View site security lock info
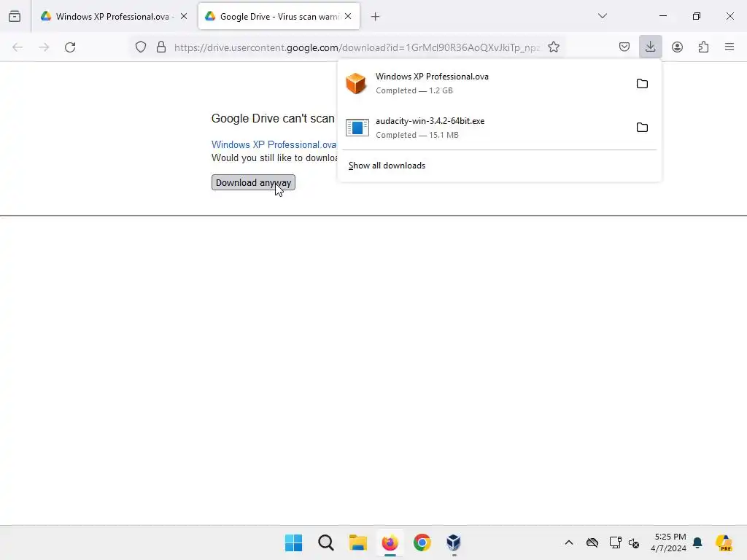Image resolution: width=747 pixels, height=560 pixels. click(161, 47)
